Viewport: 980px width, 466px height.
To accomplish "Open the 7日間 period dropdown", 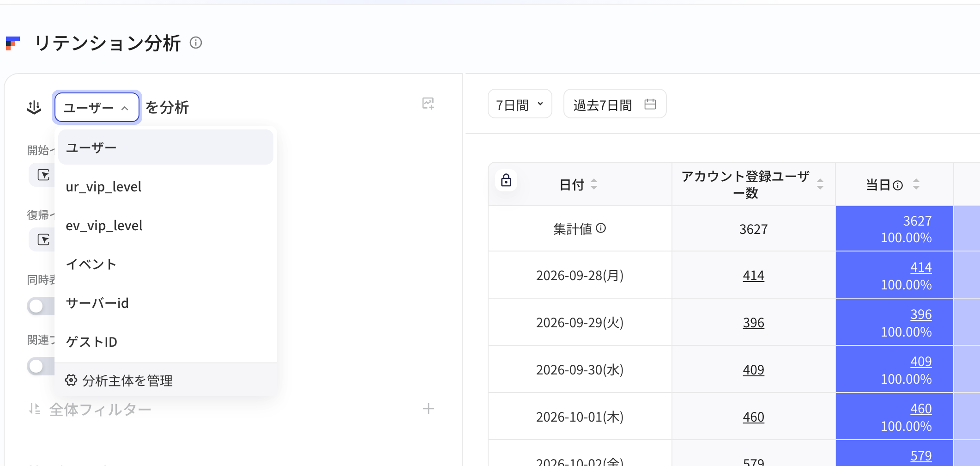I will tap(520, 104).
